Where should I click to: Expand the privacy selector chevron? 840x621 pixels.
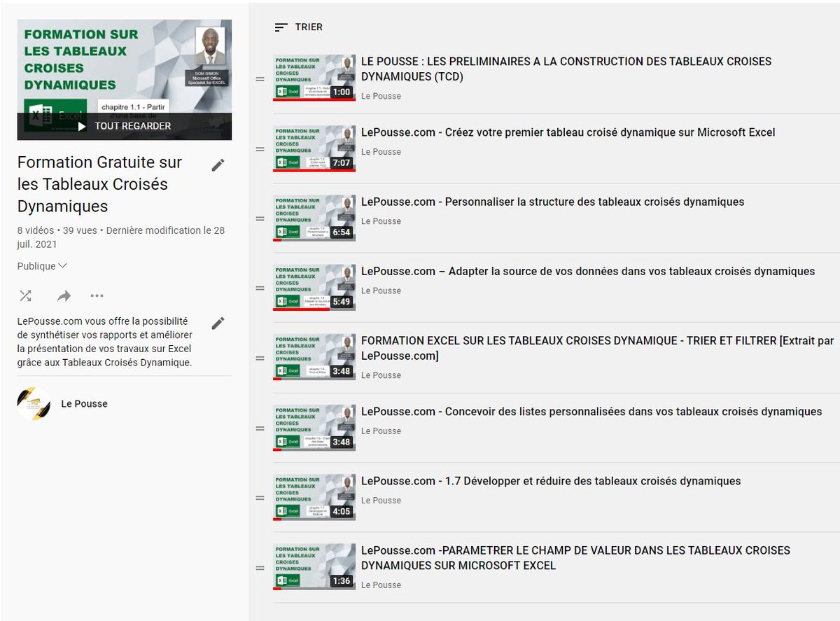tap(63, 265)
